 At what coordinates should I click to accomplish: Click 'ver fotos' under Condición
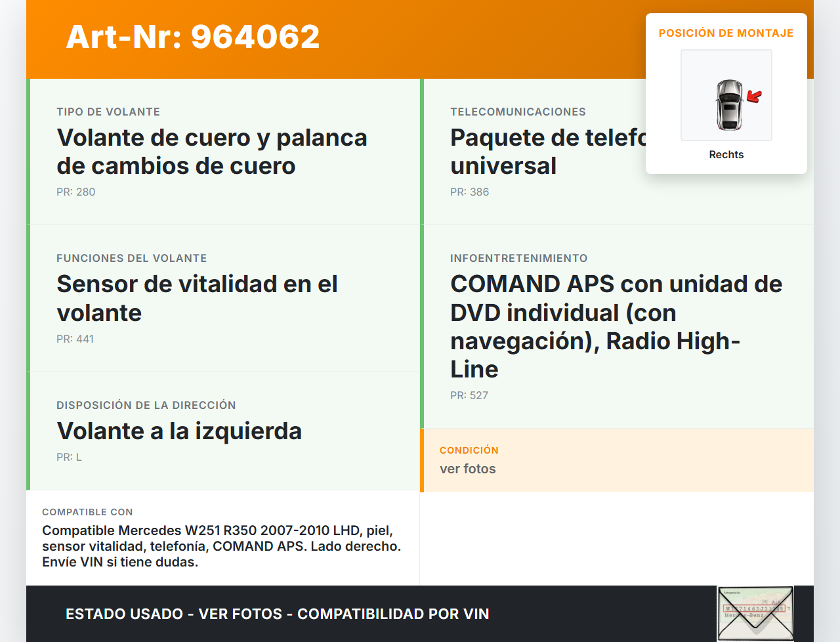pos(468,469)
